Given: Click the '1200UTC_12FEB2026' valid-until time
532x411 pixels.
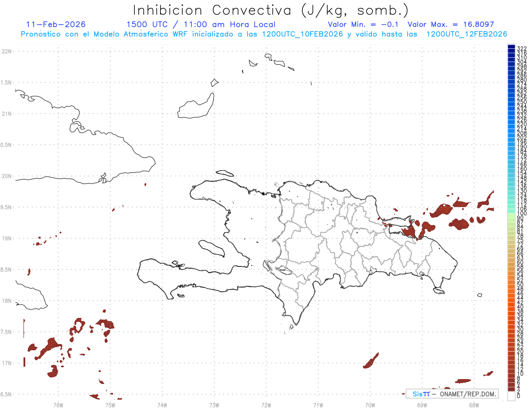Looking at the screenshot, I should pyautogui.click(x=466, y=34).
